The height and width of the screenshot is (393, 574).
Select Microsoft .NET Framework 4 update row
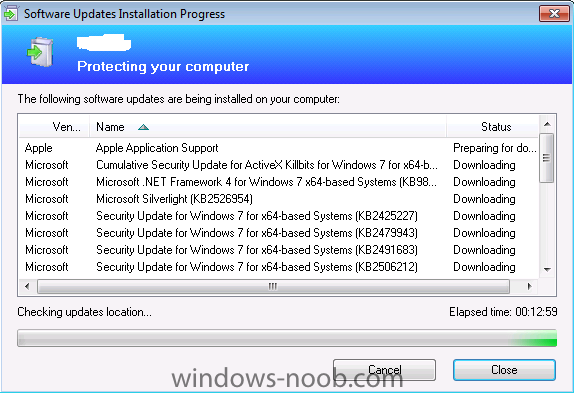click(x=279, y=182)
